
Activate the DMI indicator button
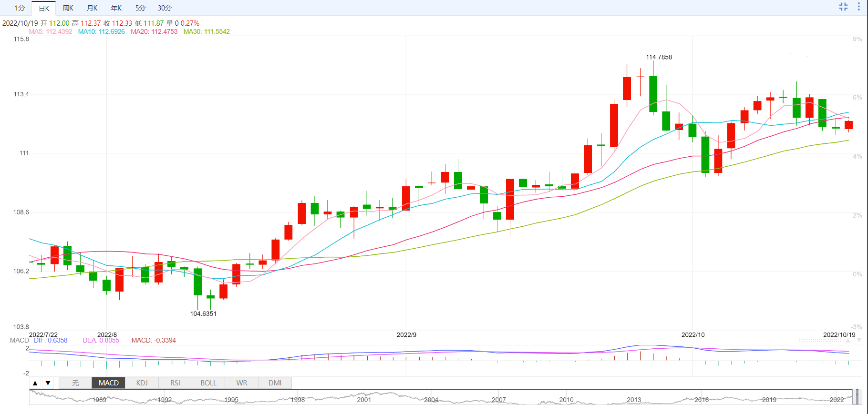(275, 383)
